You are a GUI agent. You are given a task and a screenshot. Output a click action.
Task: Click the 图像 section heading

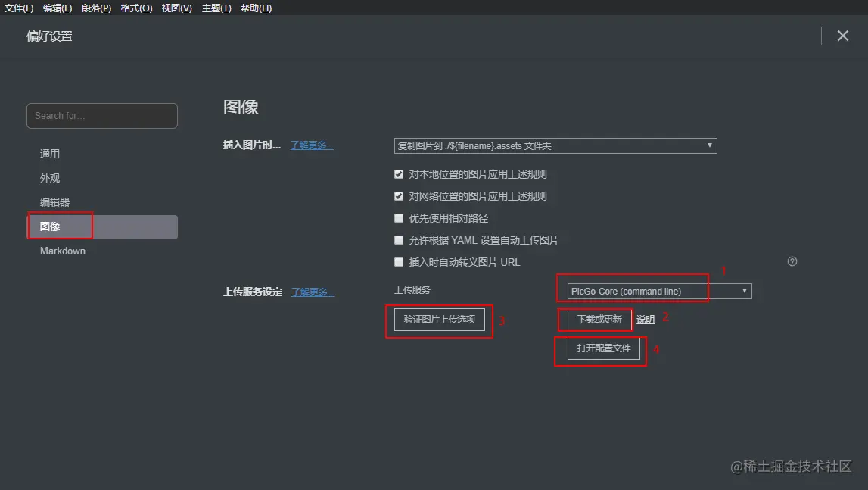coord(241,107)
